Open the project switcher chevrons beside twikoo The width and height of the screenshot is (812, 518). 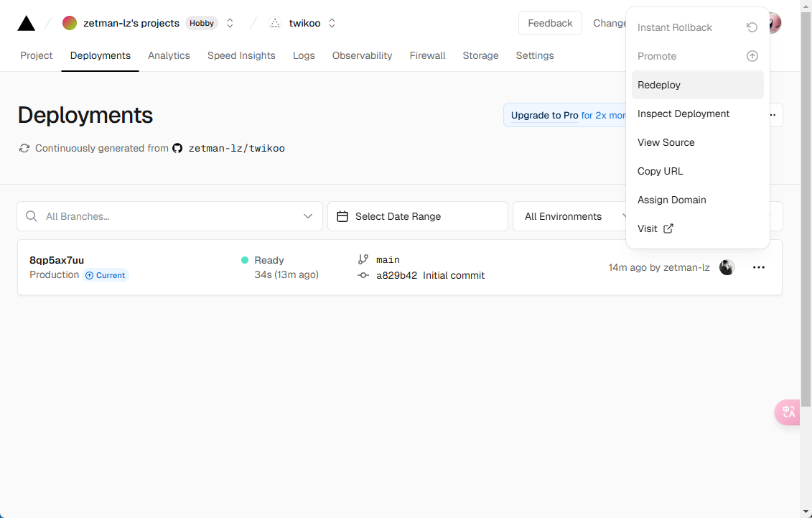point(332,23)
